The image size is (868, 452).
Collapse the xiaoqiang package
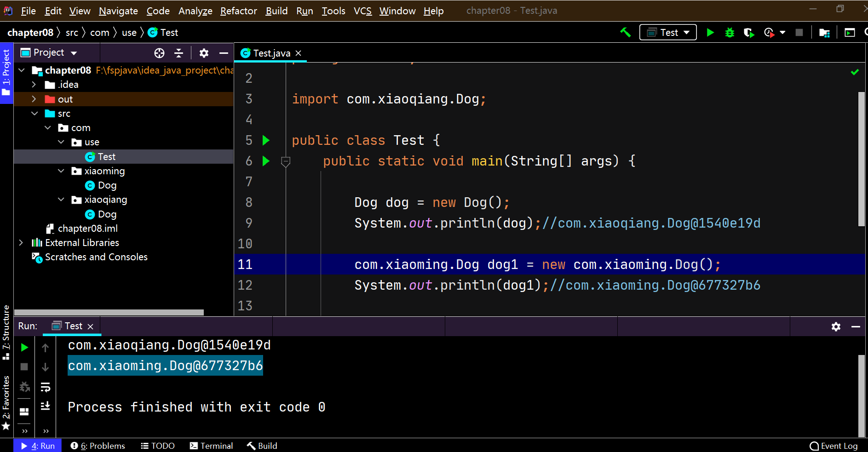61,199
